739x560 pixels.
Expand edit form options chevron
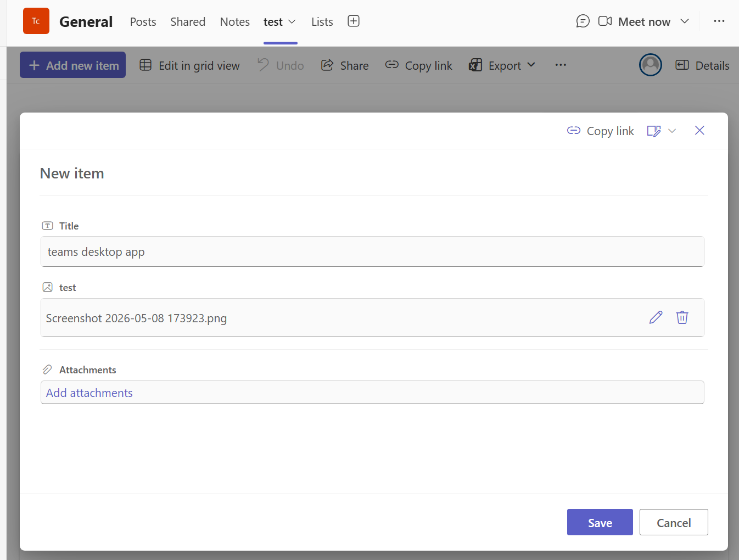point(672,131)
